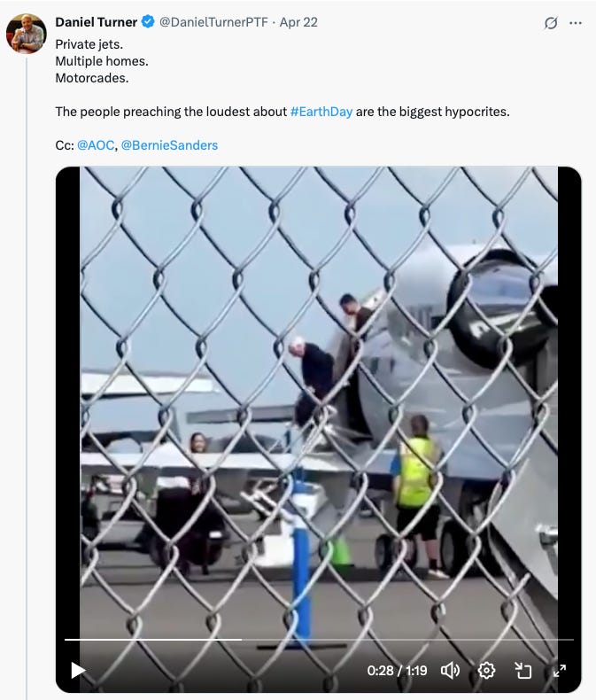Open the video picture-in-picture icon
This screenshot has height=700, width=596.
coord(522,670)
